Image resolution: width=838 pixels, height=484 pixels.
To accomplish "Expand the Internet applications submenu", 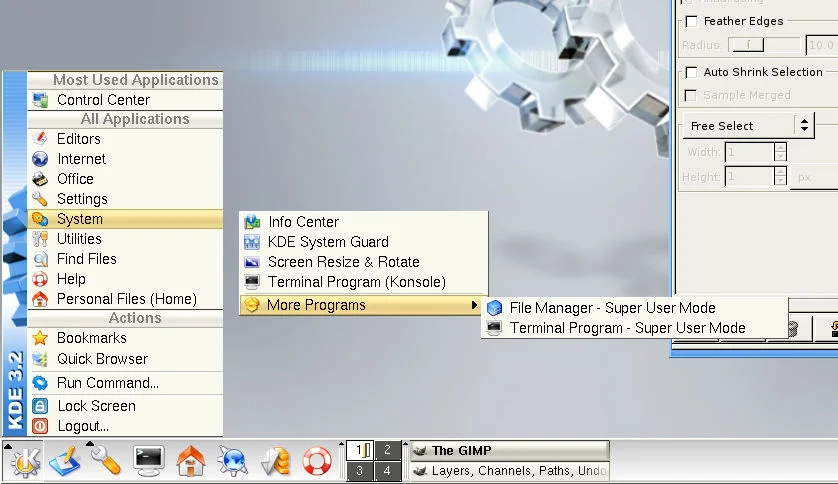I will [x=81, y=159].
